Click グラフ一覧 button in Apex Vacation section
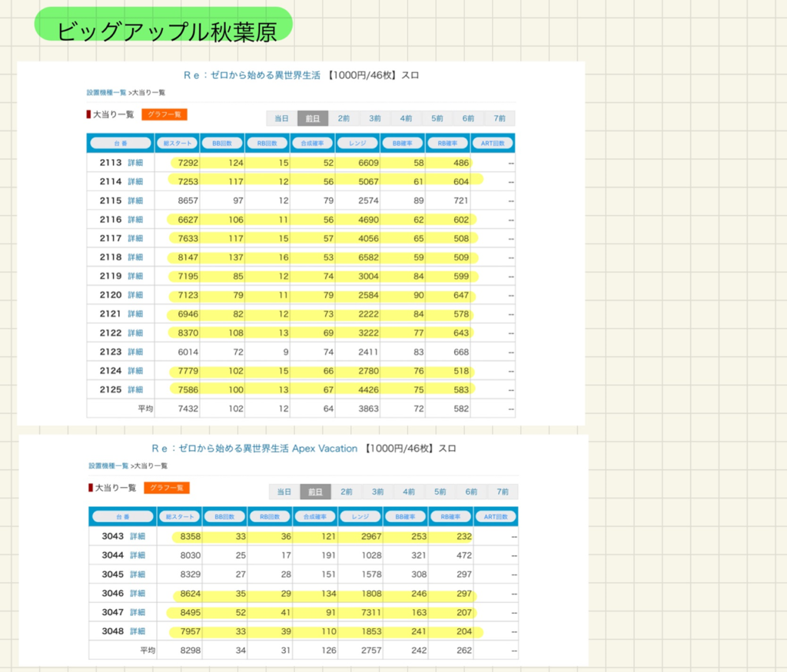This screenshot has width=787, height=672. pyautogui.click(x=166, y=488)
